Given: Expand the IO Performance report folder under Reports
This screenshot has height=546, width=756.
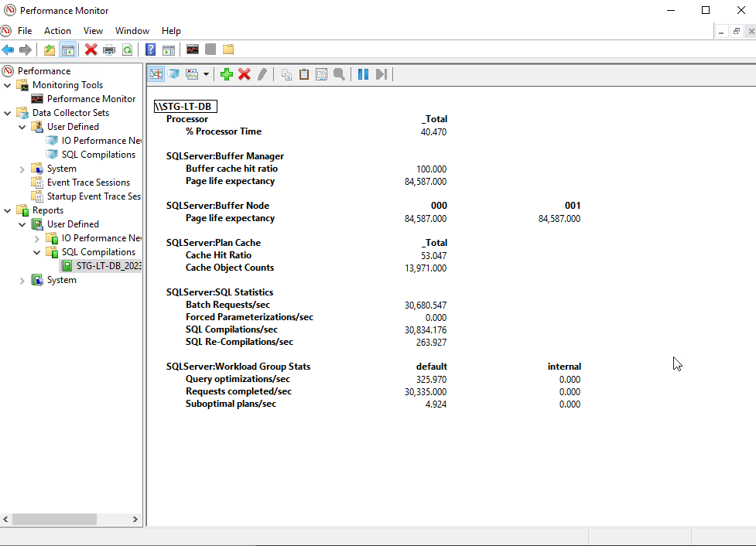Looking at the screenshot, I should click(x=36, y=238).
